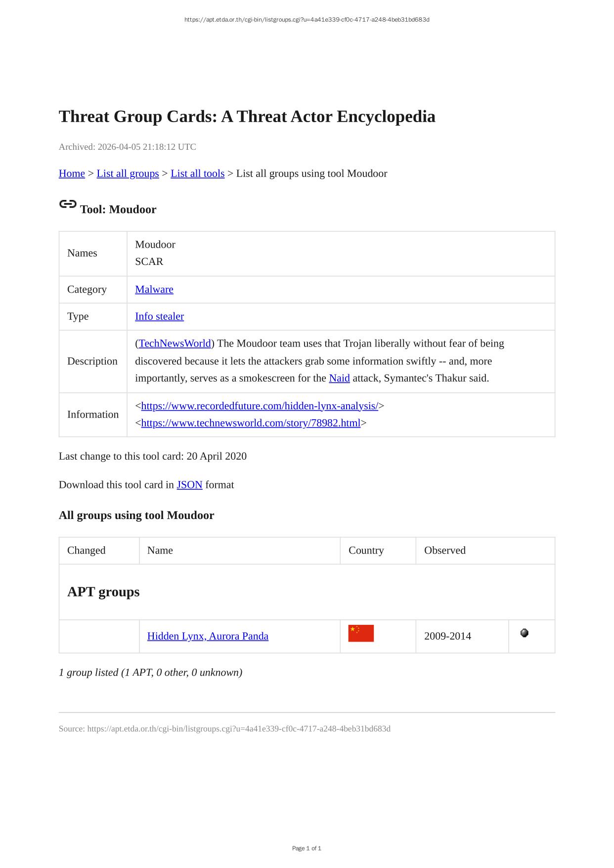Click the chain link icon beside Tool: Moudoor
This screenshot has width=614, height=868.
tap(68, 204)
